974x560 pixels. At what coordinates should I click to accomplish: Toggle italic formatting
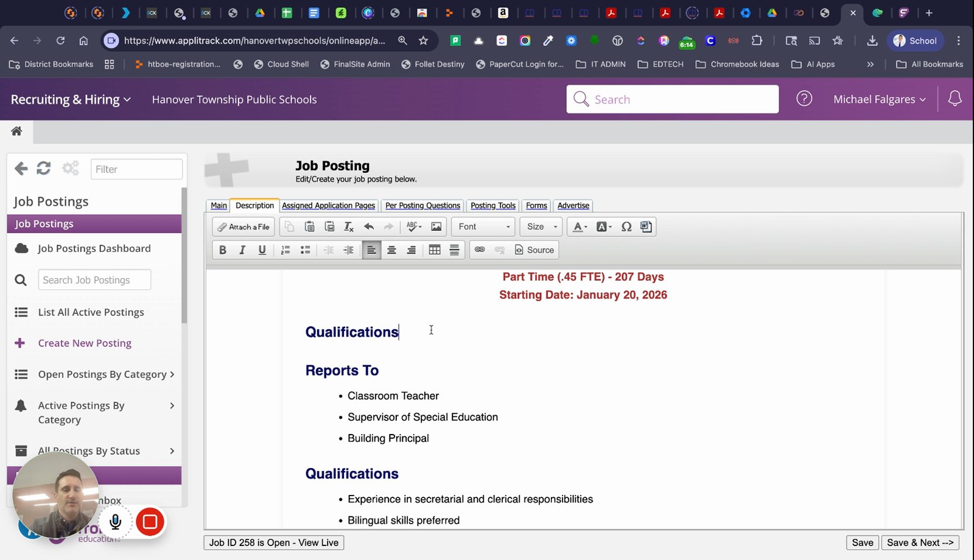pos(242,250)
